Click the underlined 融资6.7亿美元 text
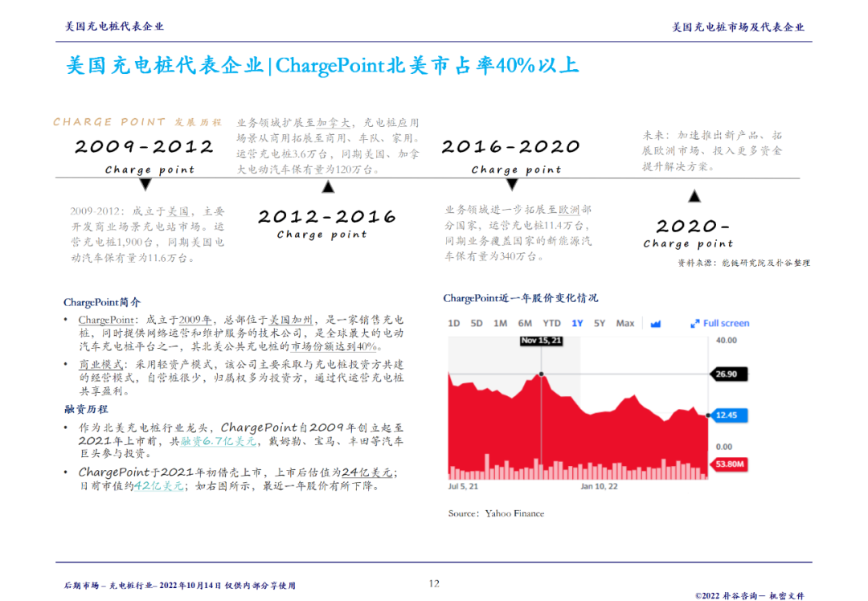This screenshot has width=868, height=601. pos(219,441)
